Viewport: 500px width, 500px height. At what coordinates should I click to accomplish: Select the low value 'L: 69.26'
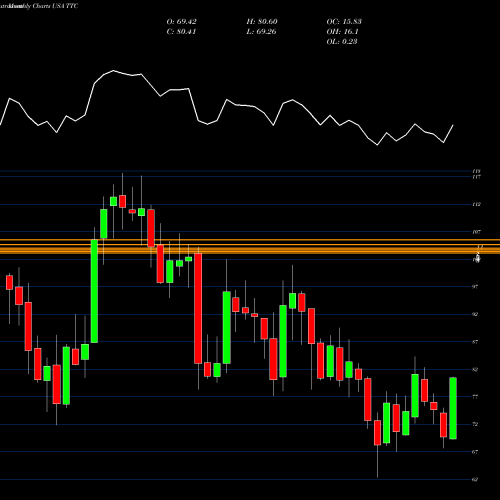point(261,32)
